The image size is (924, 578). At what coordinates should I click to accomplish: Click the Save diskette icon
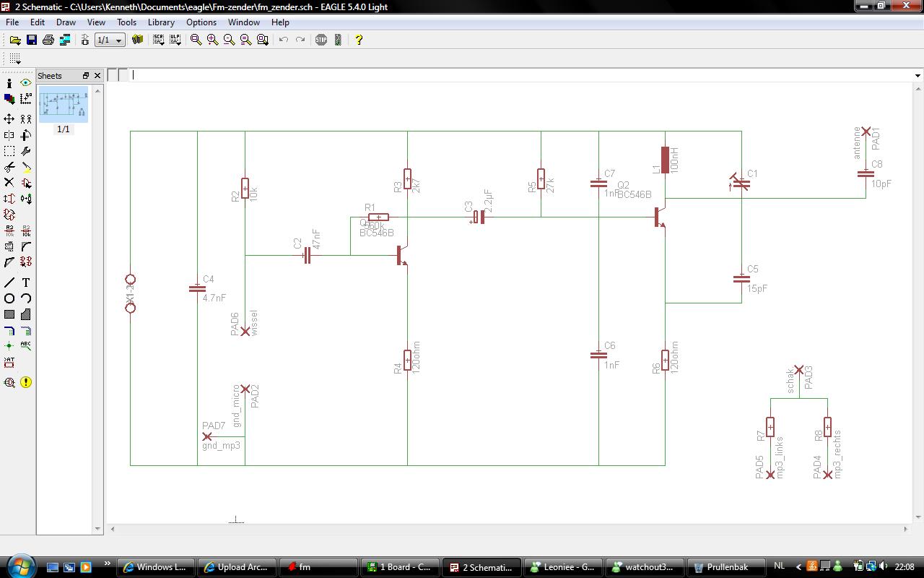(32, 40)
